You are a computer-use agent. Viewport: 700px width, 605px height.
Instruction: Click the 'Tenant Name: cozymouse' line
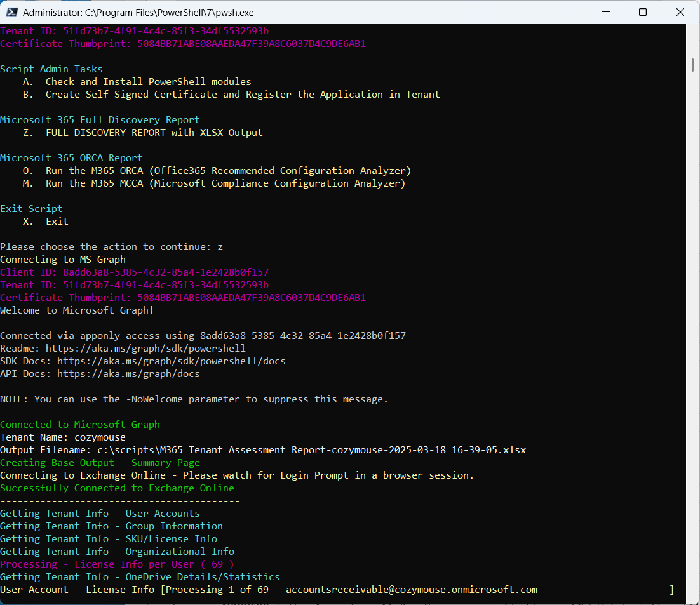pyautogui.click(x=63, y=437)
